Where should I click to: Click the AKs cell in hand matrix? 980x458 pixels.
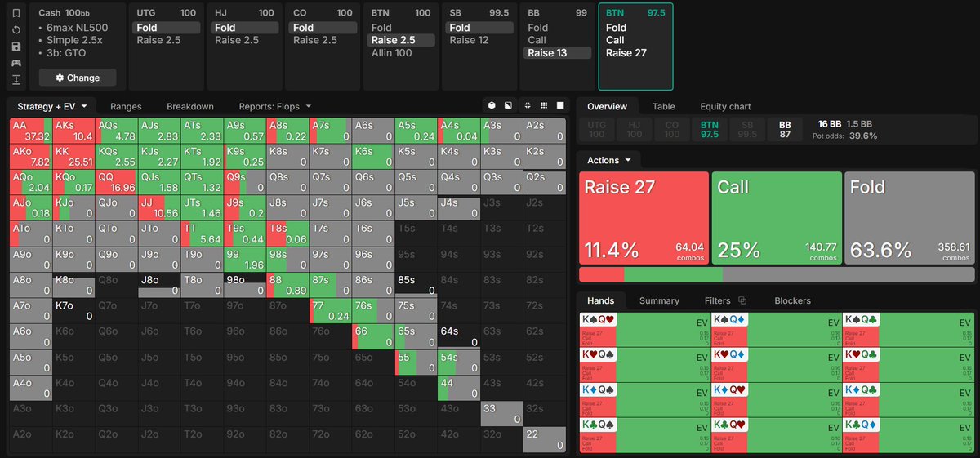[73, 131]
